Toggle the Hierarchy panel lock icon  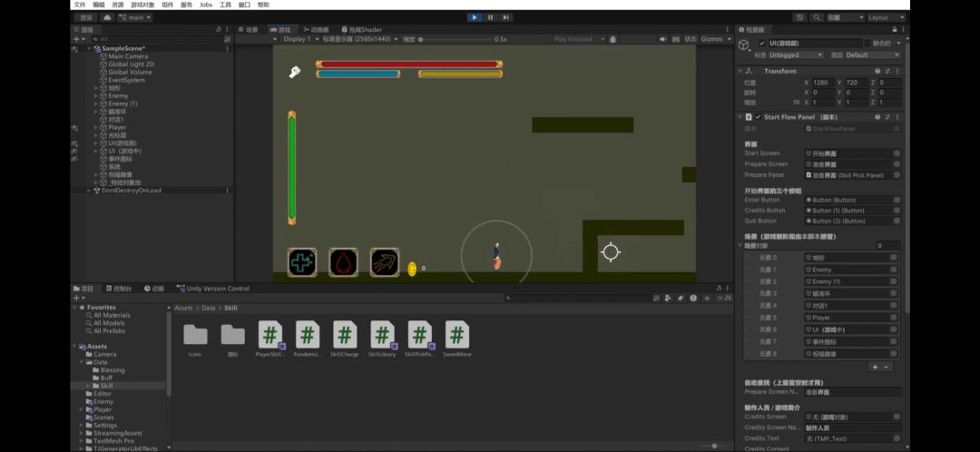[x=218, y=29]
